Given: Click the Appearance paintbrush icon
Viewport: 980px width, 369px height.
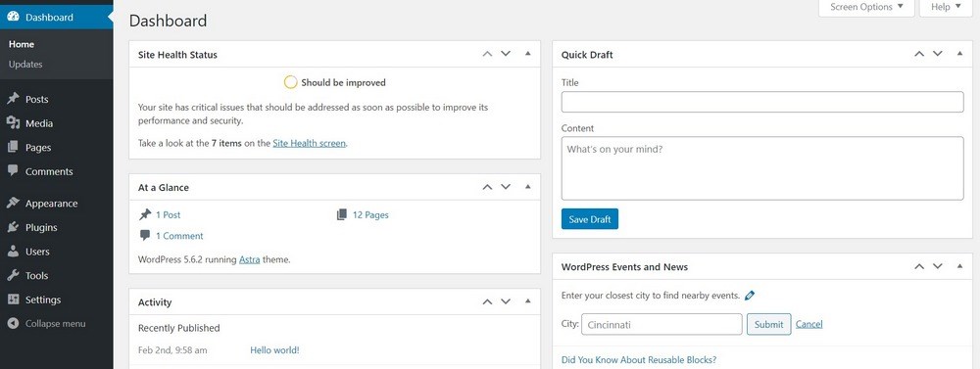Looking at the screenshot, I should tap(13, 203).
